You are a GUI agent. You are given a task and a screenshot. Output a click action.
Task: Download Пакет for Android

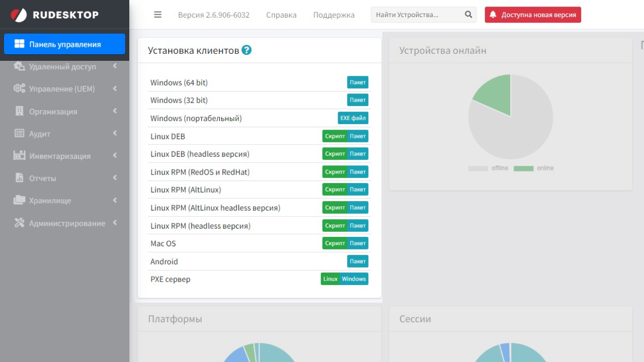(x=358, y=261)
